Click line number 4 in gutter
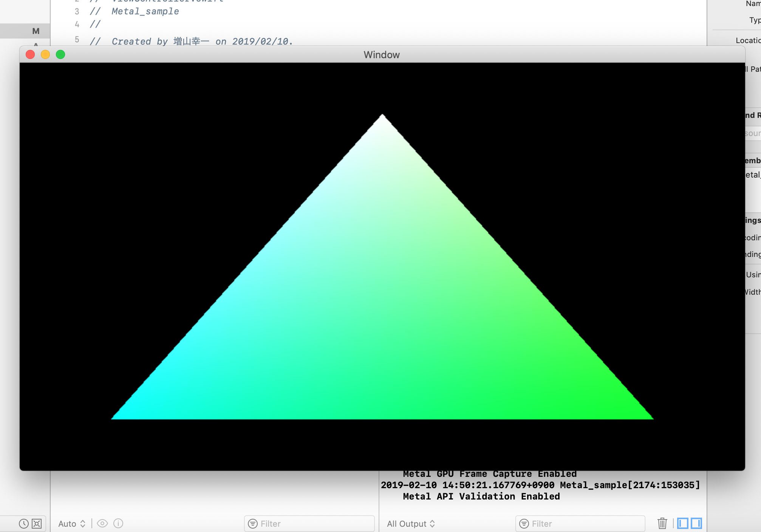Screen dimensions: 761x532 tap(77, 25)
